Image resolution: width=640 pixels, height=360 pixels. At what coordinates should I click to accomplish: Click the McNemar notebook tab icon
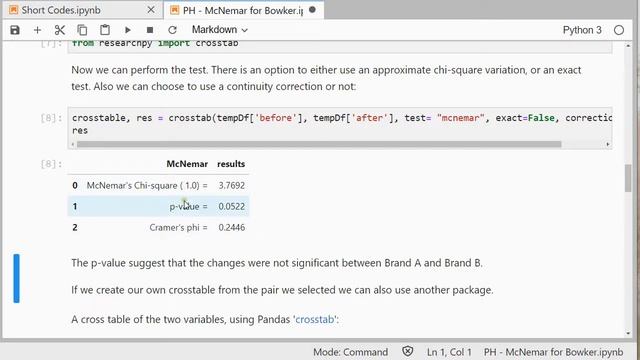pos(175,10)
